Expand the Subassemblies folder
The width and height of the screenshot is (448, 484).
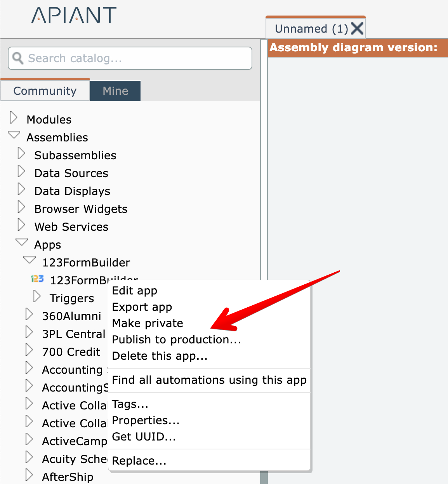pyautogui.click(x=21, y=153)
